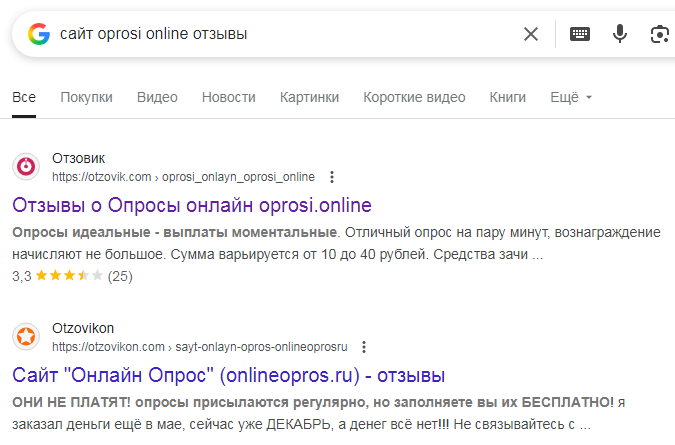Expand the Ещё dropdown menu
675x445 pixels.
pyautogui.click(x=571, y=97)
